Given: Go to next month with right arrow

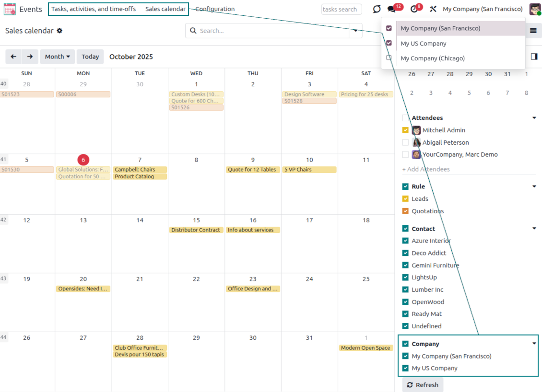Looking at the screenshot, I should 30,57.
